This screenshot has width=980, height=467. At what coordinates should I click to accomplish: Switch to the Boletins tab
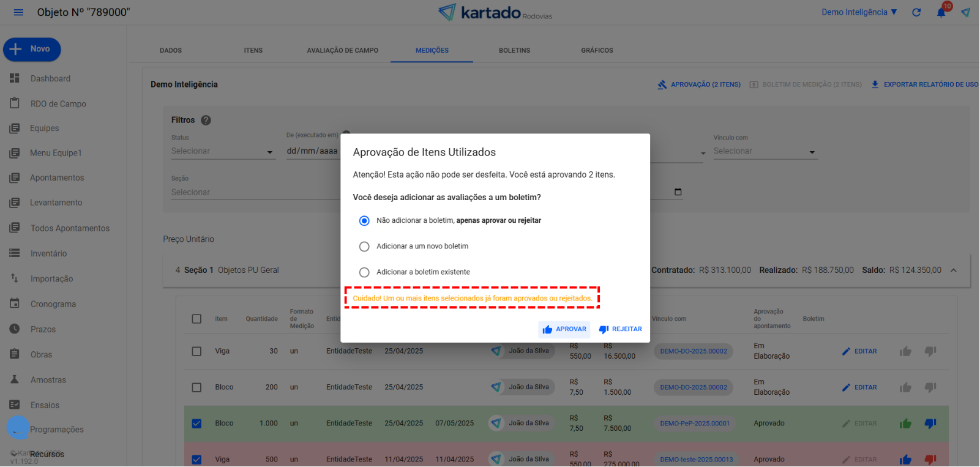514,50
